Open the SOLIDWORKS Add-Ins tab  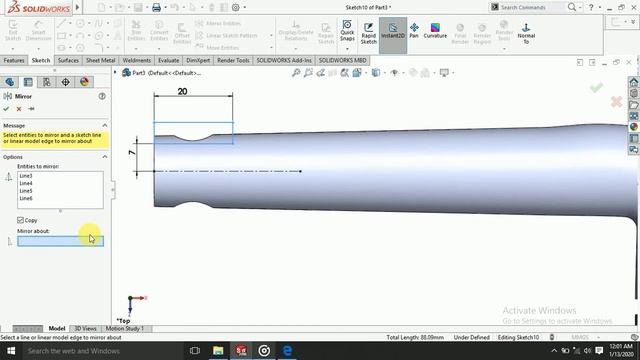click(x=284, y=60)
